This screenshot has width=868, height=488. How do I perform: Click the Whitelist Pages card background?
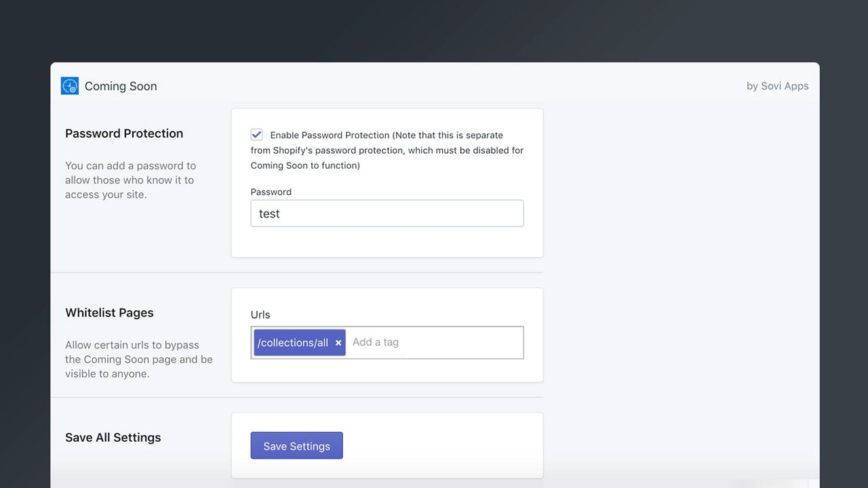tap(387, 369)
